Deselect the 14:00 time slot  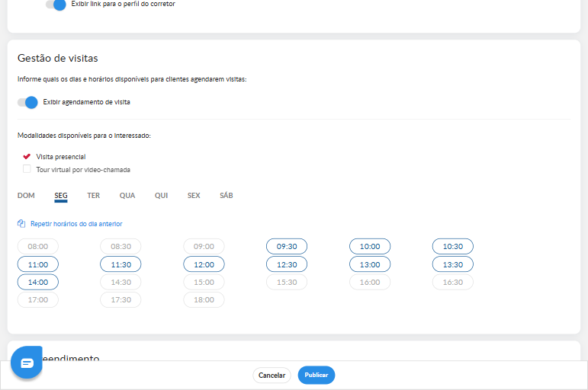tap(38, 282)
